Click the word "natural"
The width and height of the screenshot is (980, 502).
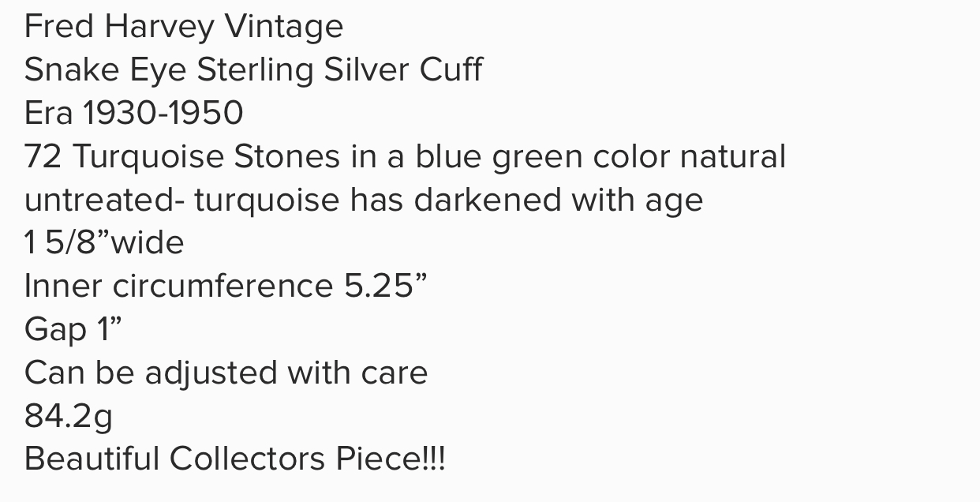[733, 156]
